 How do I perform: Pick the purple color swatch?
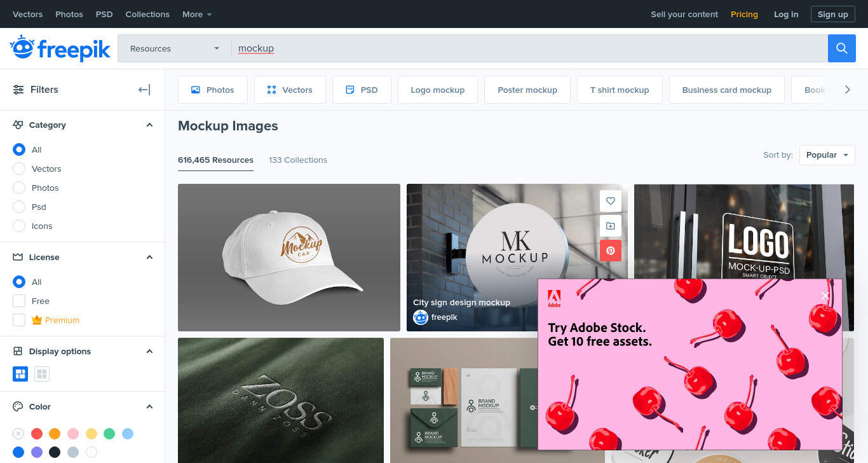coord(37,452)
